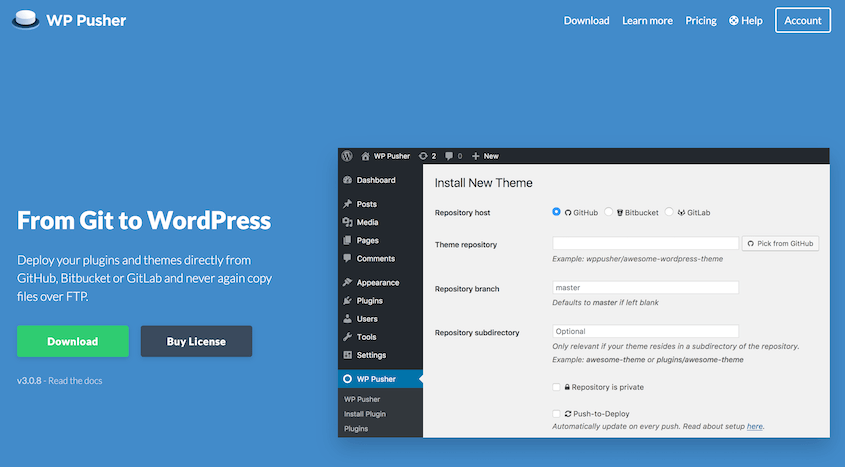Click the Repository branch input field
845x467 pixels.
click(x=645, y=288)
